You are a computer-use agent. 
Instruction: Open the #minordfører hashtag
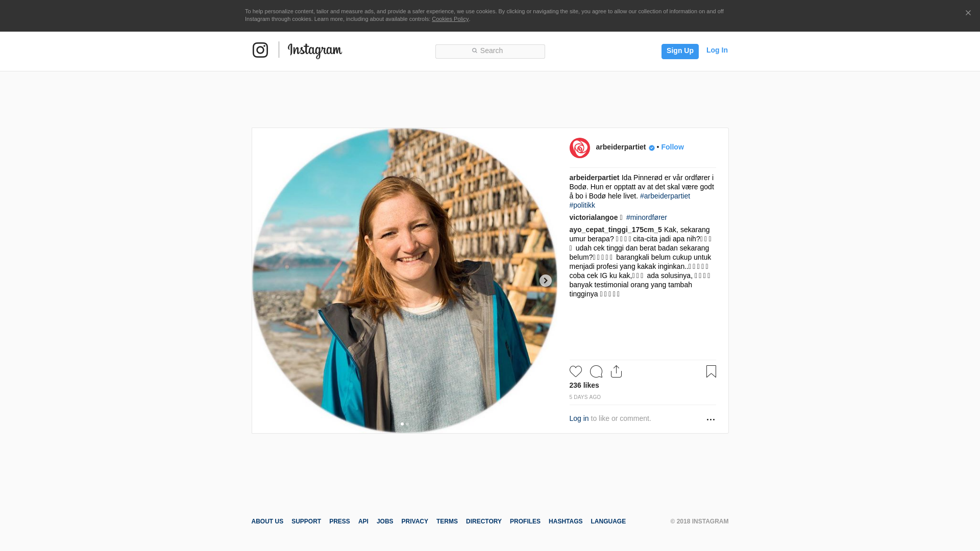pyautogui.click(x=646, y=217)
